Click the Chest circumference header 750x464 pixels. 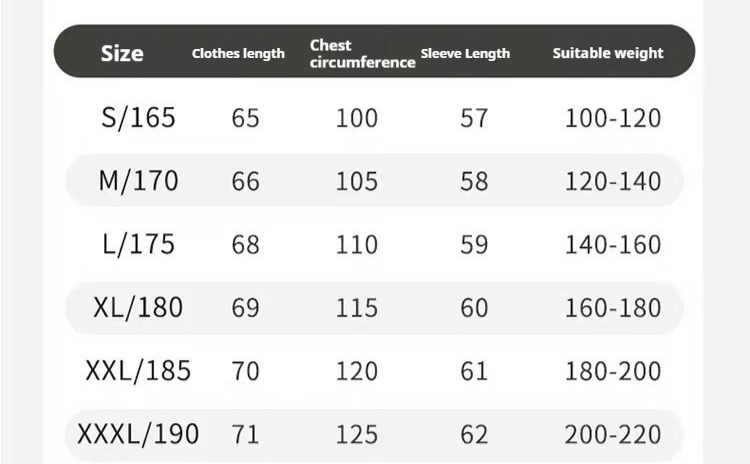363,54
